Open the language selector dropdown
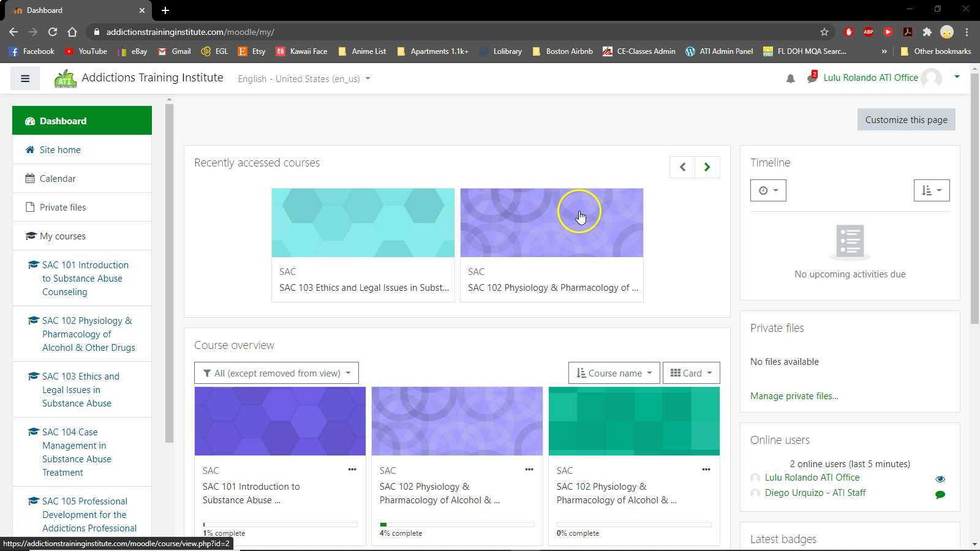The image size is (980, 551). tap(303, 78)
